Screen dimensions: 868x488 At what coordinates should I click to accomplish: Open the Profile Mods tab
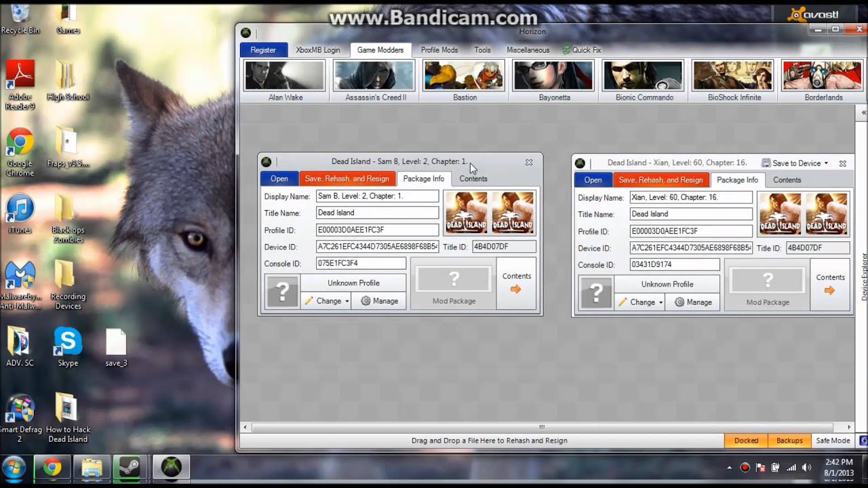pos(439,49)
